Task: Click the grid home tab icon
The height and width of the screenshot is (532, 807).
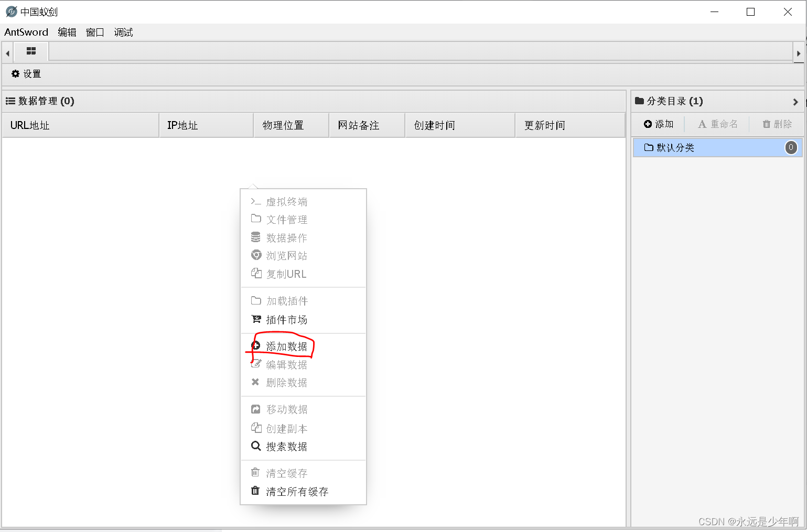Action: tap(31, 51)
